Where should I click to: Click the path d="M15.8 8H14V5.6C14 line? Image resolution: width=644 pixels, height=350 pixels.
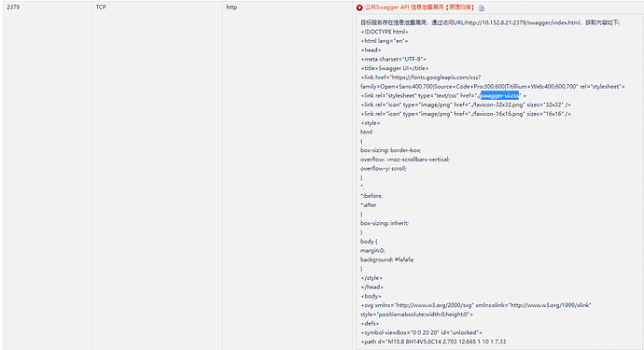pos(433,342)
